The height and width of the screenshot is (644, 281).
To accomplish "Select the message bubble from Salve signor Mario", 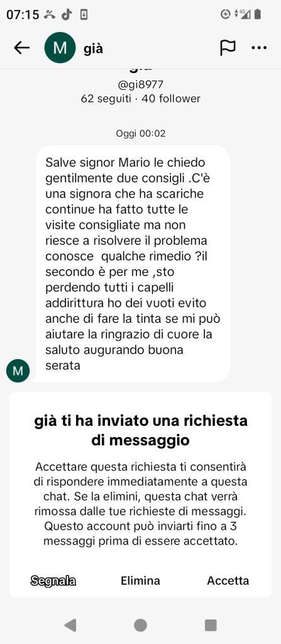I will (132, 264).
